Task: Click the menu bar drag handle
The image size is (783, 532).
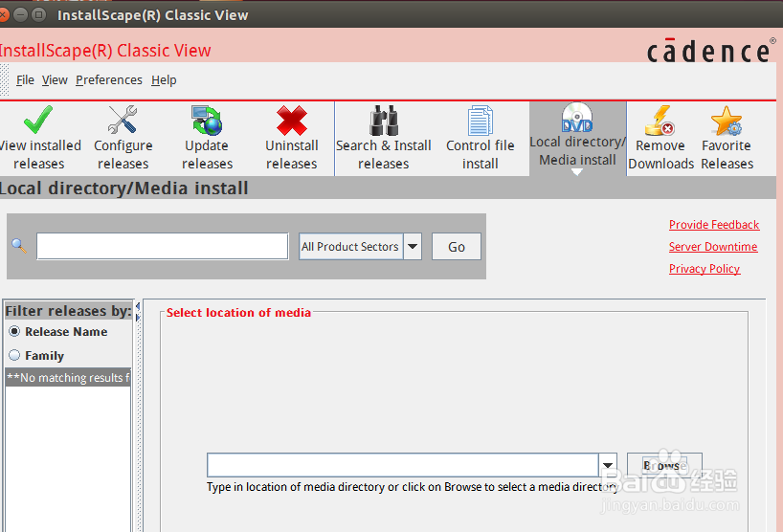Action: pyautogui.click(x=5, y=79)
